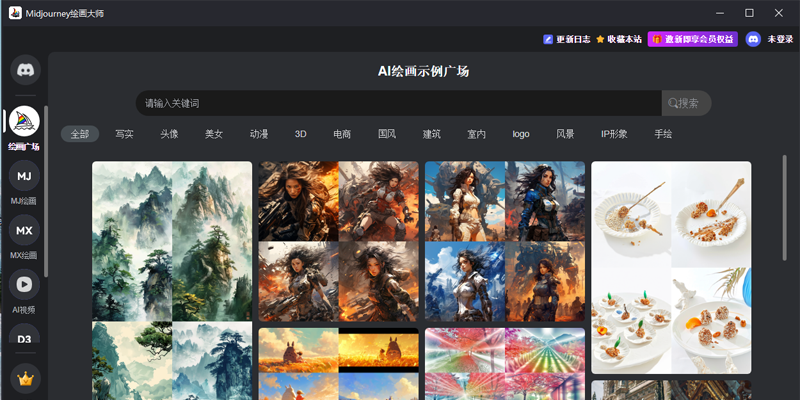
Task: Click the magnifier search icon
Action: point(672,103)
